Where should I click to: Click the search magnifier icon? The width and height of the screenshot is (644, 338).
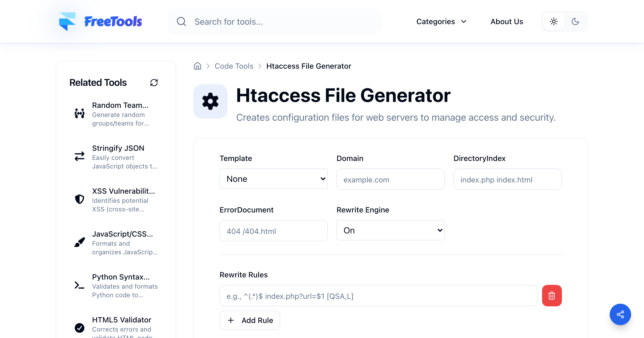[x=181, y=21]
